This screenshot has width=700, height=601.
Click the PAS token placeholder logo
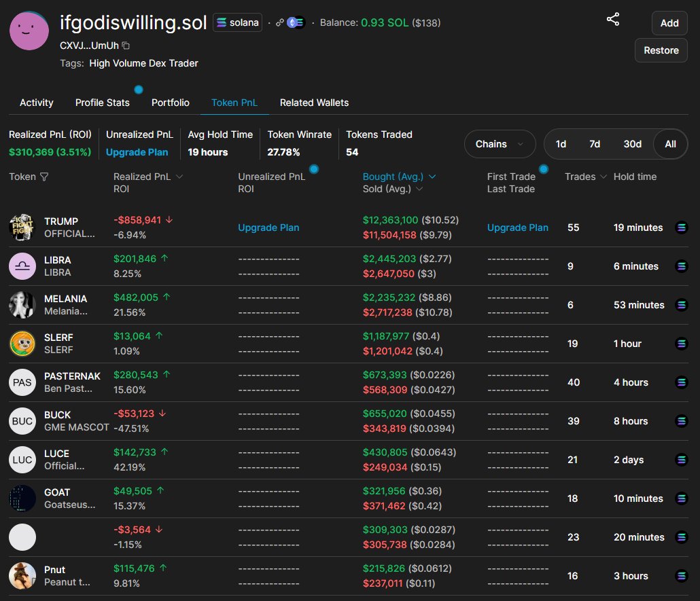point(22,382)
